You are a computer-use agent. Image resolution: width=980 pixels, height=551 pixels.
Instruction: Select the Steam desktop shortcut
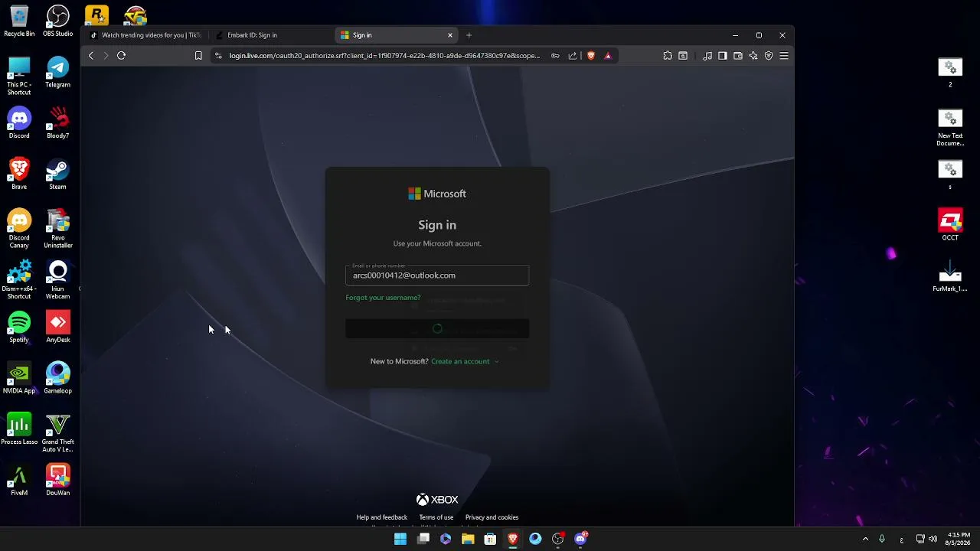point(58,174)
